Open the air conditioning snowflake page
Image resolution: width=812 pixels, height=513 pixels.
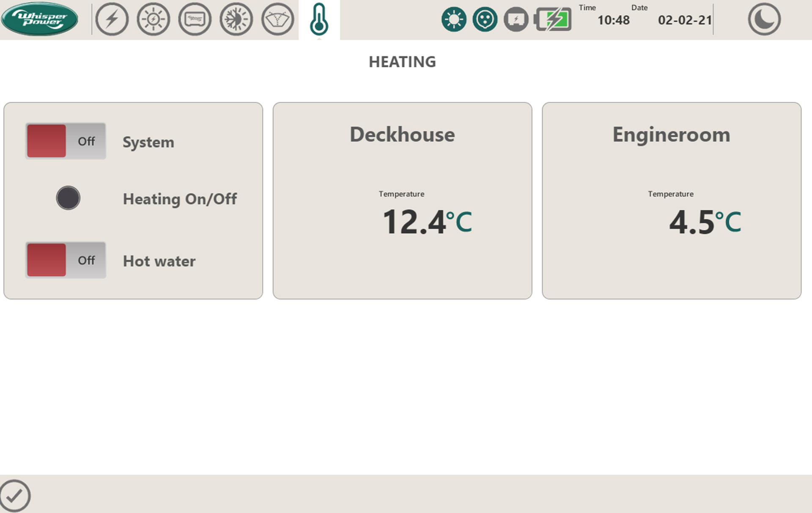tap(236, 19)
